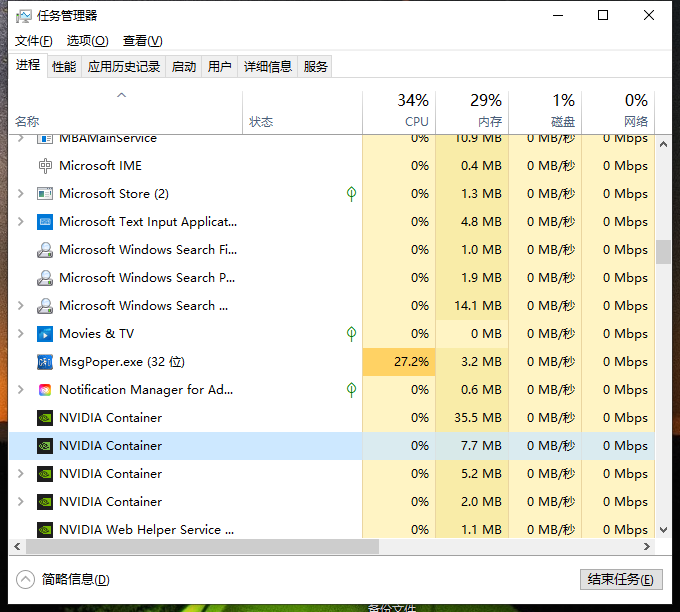Click the MsgPoper.exe process icon
The width and height of the screenshot is (680, 612).
[45, 362]
